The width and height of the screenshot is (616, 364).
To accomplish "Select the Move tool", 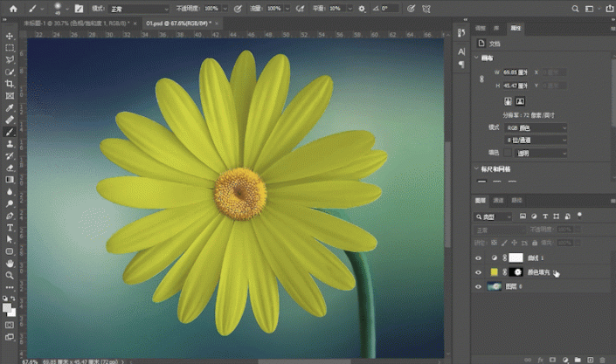I will pos(9,36).
